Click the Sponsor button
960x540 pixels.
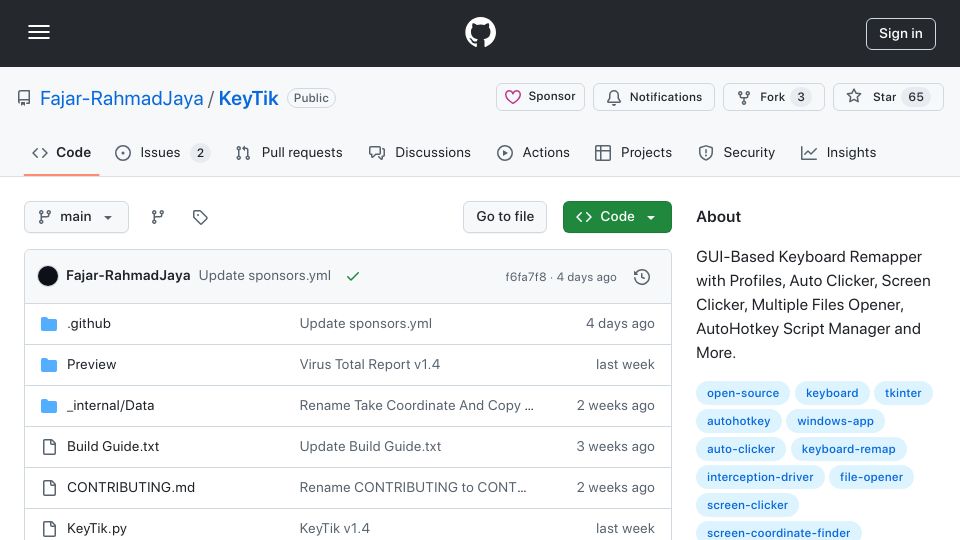tap(540, 97)
